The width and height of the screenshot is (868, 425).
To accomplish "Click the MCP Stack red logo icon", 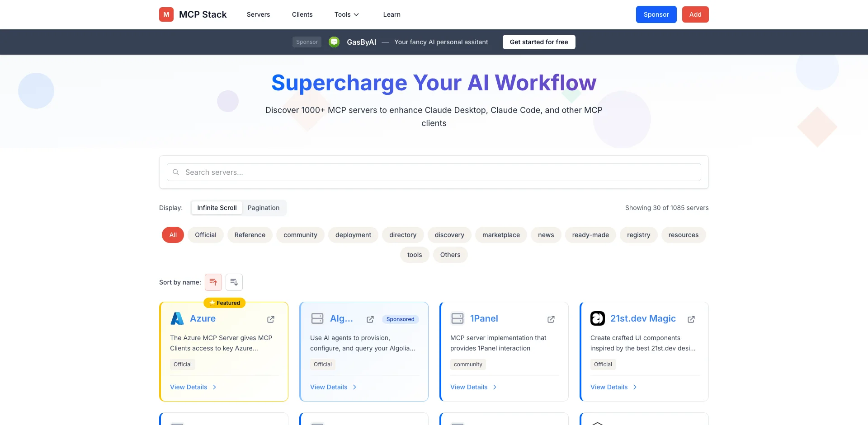I will click(166, 14).
